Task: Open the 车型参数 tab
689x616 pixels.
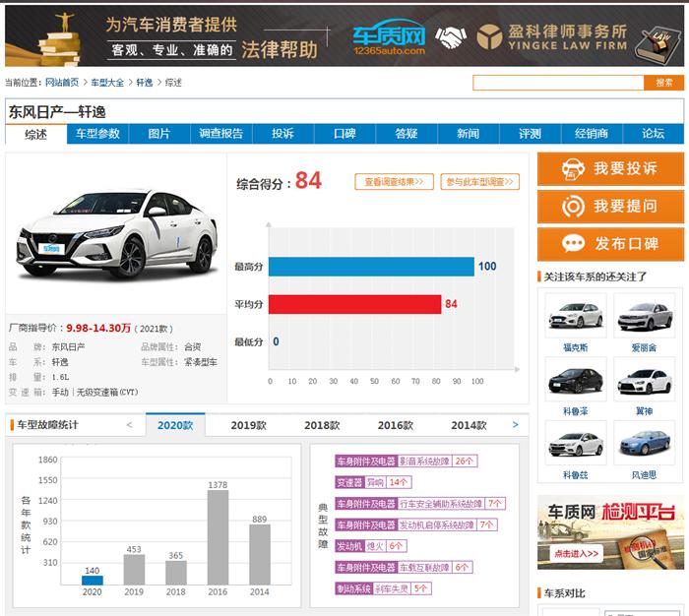Action: point(97,134)
